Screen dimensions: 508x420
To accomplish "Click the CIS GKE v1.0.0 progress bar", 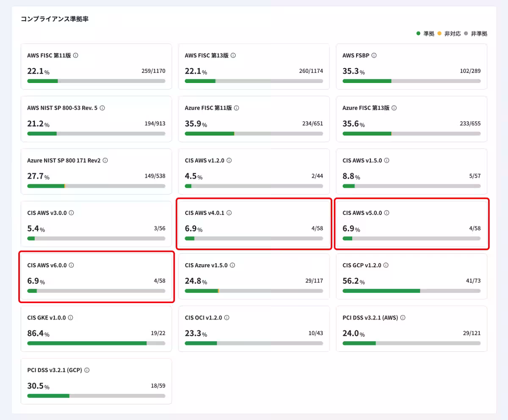I will coord(96,343).
